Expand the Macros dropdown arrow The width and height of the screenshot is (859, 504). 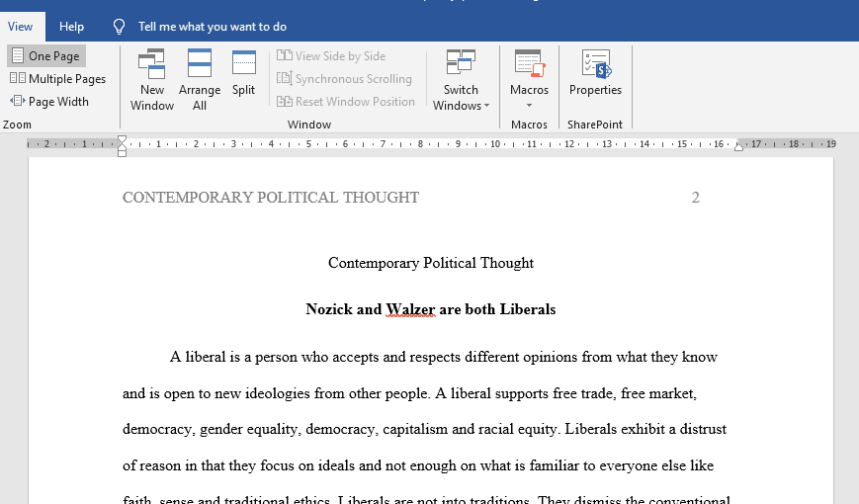coord(529,105)
